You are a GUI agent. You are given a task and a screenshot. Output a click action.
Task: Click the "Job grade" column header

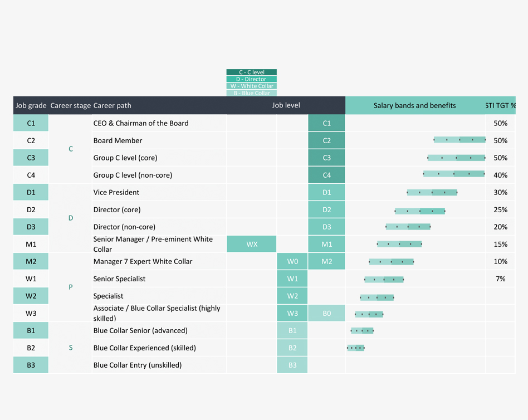coord(31,105)
